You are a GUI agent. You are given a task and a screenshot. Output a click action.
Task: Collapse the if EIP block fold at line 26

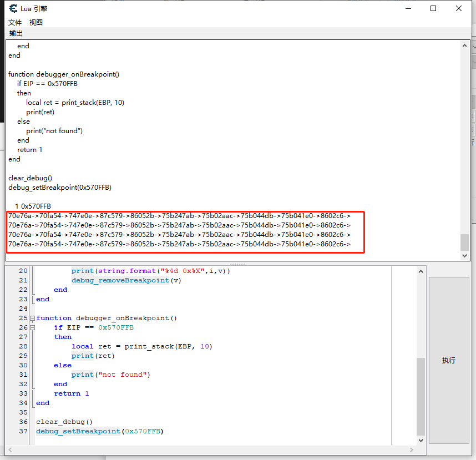pyautogui.click(x=32, y=328)
